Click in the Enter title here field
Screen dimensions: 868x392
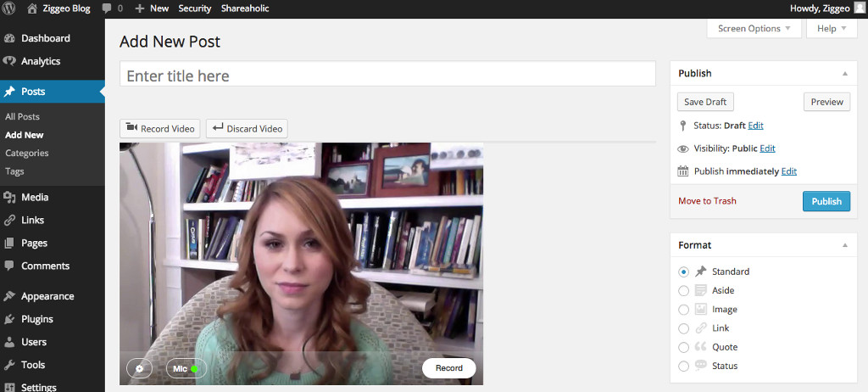pos(387,74)
